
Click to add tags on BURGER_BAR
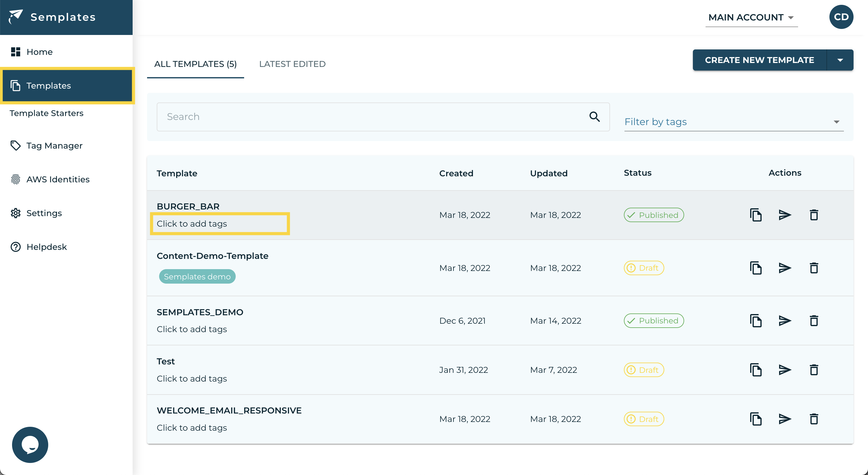click(192, 224)
